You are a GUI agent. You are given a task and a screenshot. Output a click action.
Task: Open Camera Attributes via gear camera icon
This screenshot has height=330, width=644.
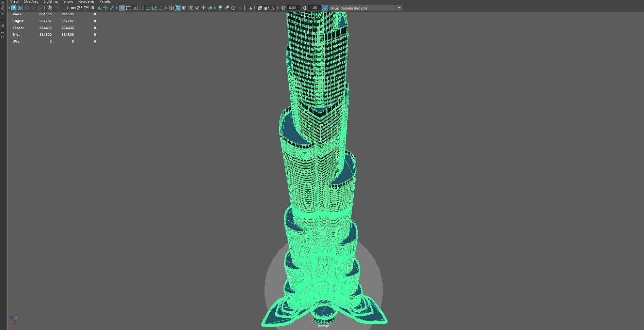tap(86, 7)
